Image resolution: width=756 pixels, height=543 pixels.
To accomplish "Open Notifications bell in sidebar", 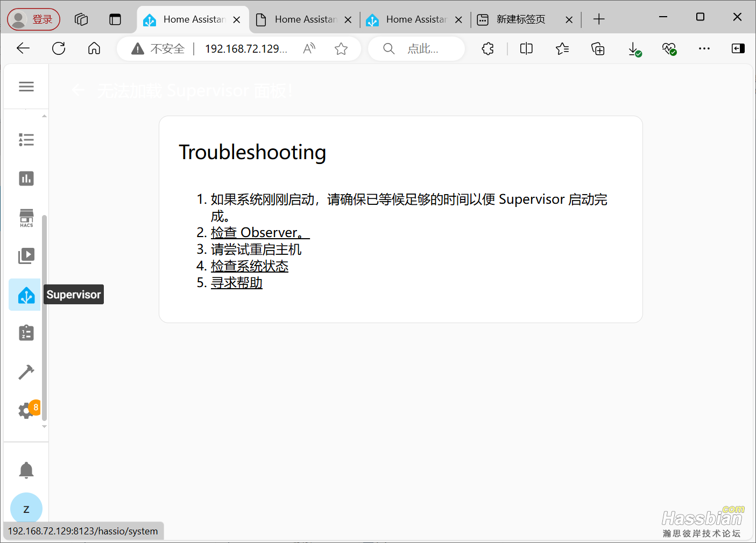I will point(26,470).
